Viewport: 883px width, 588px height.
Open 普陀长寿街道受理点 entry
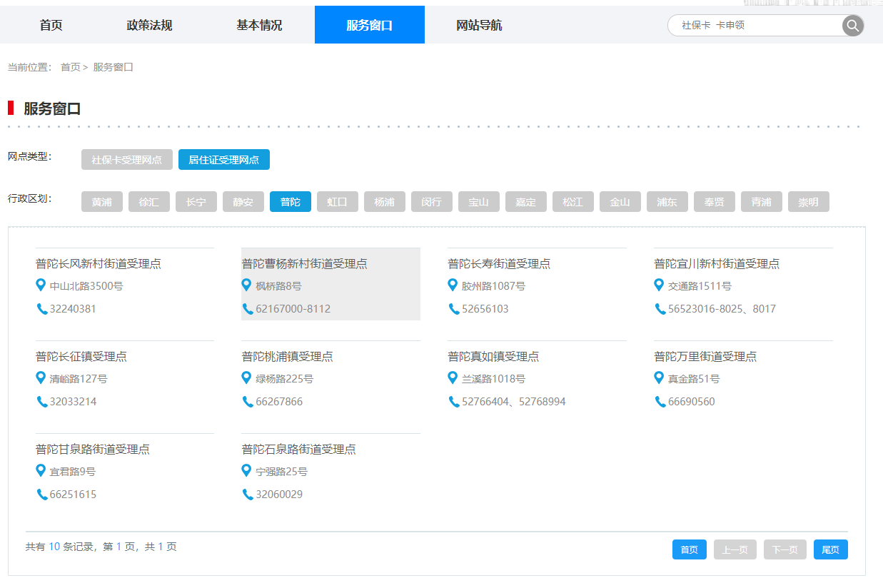click(x=499, y=264)
